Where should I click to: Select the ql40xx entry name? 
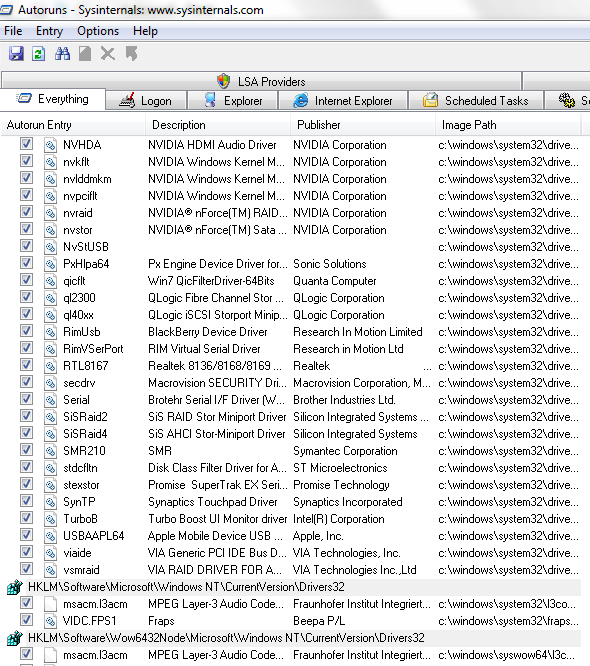point(78,315)
